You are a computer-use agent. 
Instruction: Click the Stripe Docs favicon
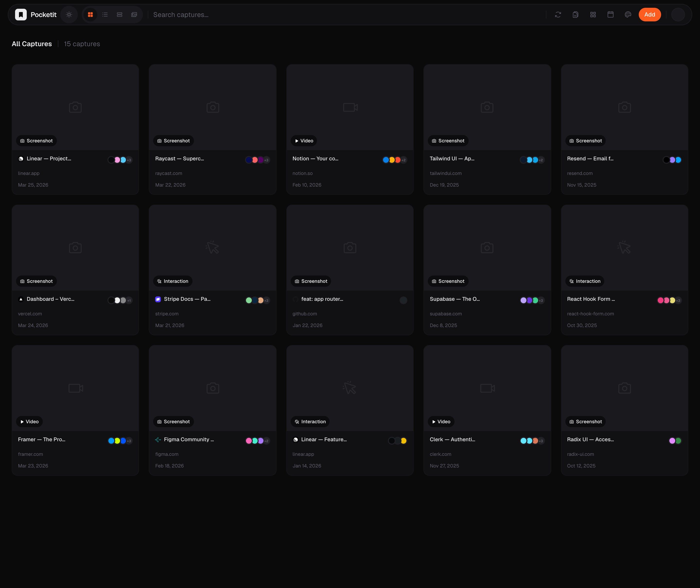(x=158, y=299)
